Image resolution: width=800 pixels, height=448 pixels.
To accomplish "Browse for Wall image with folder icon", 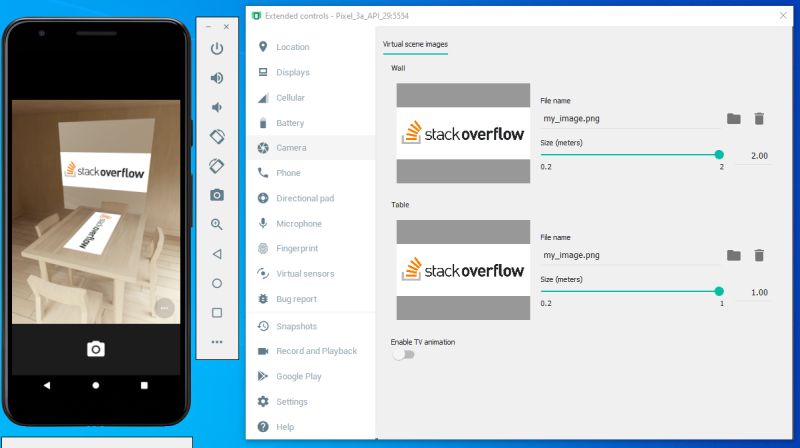I will point(734,118).
